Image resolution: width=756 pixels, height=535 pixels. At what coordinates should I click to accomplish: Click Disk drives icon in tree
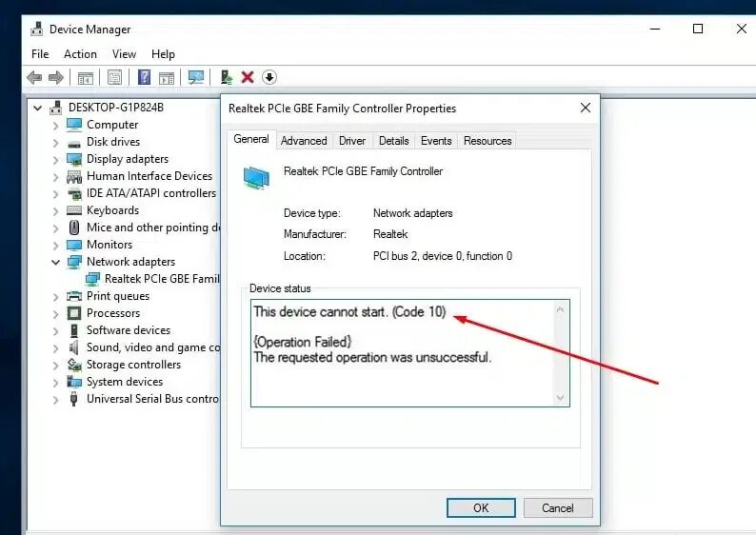pyautogui.click(x=74, y=143)
